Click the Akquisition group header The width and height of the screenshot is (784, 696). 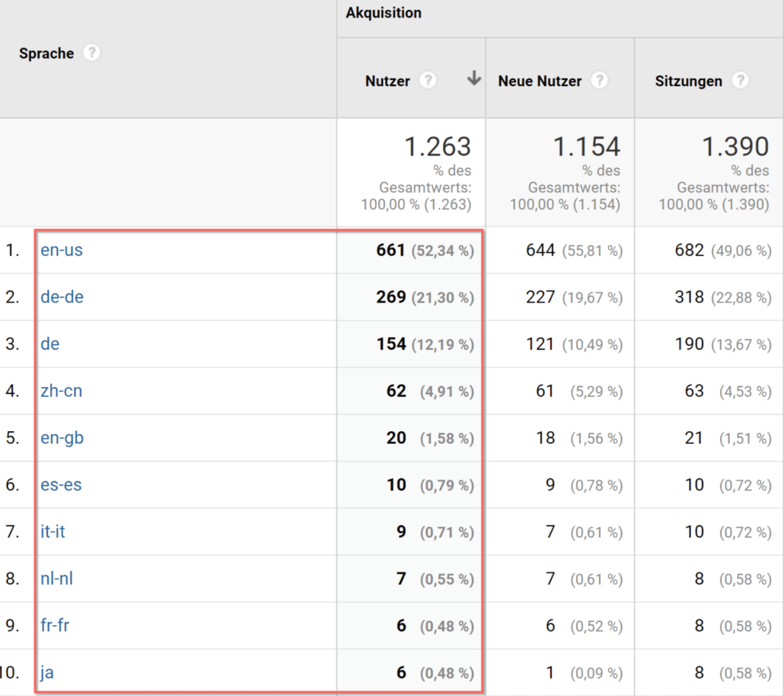(x=384, y=13)
